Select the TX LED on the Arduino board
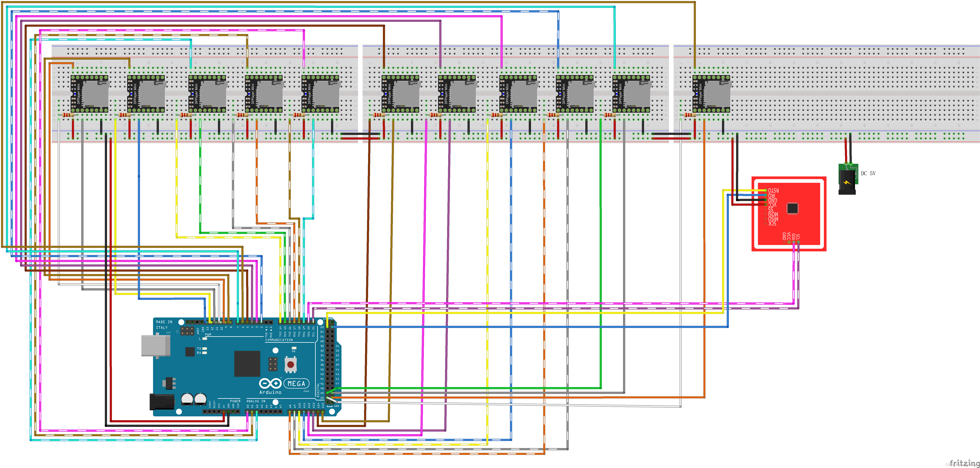This screenshot has height=468, width=980. pyautogui.click(x=205, y=349)
